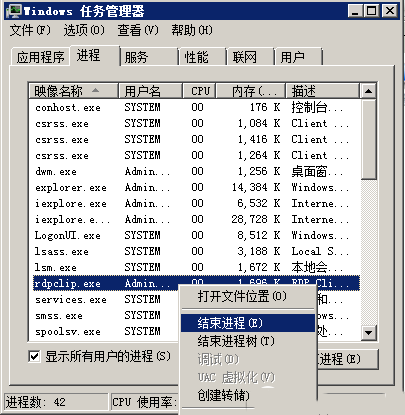Select the LogonUI.exe process
The image size is (405, 415).
click(x=196, y=235)
